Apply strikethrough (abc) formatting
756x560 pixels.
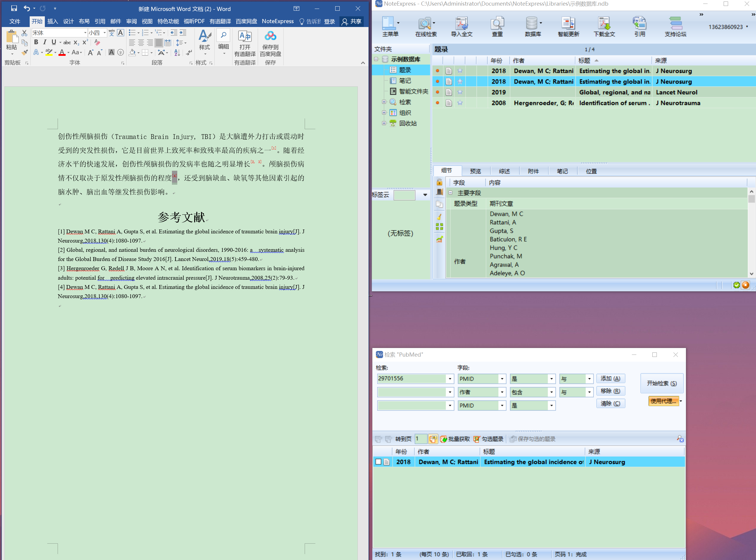pyautogui.click(x=67, y=42)
